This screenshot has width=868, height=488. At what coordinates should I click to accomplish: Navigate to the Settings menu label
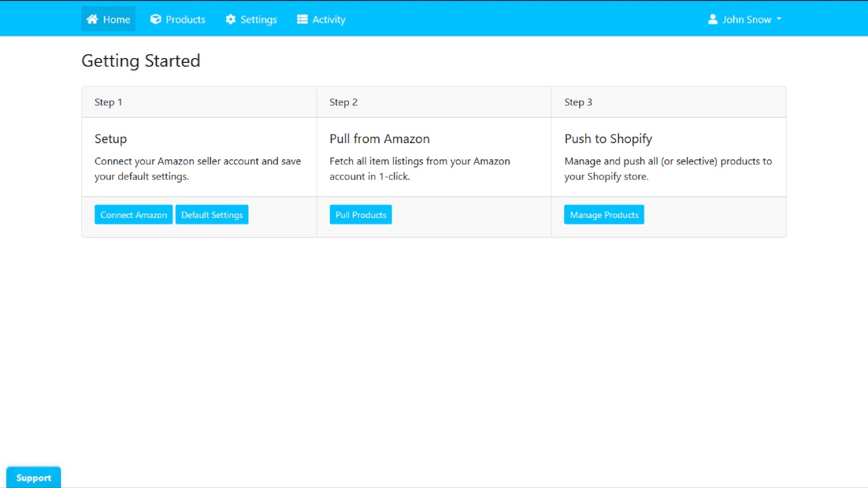pos(259,20)
